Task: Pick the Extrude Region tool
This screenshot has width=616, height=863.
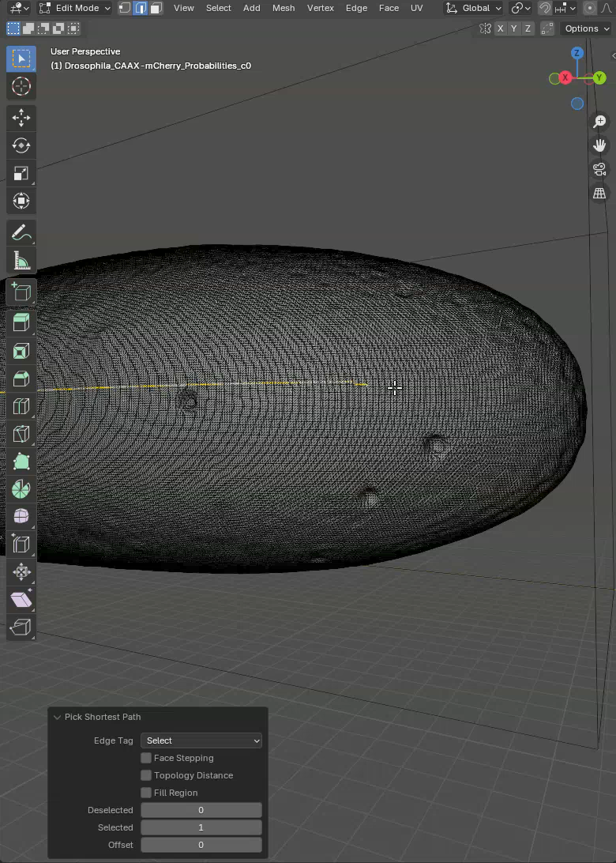Action: point(21,322)
